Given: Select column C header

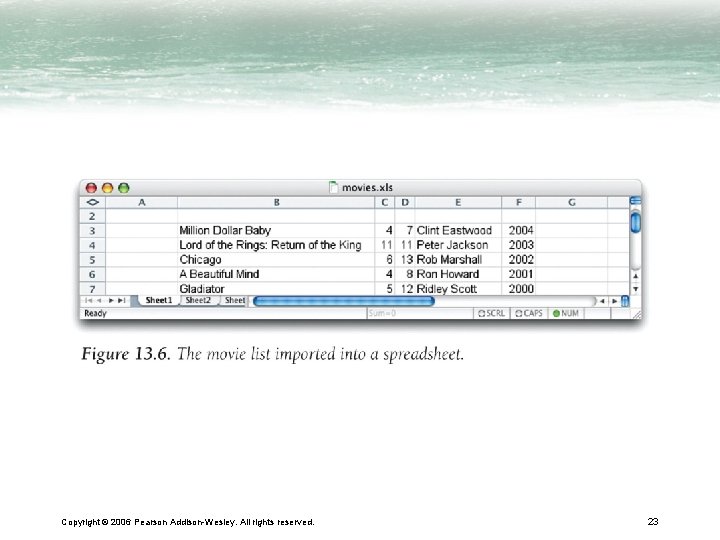Looking at the screenshot, I should 385,202.
